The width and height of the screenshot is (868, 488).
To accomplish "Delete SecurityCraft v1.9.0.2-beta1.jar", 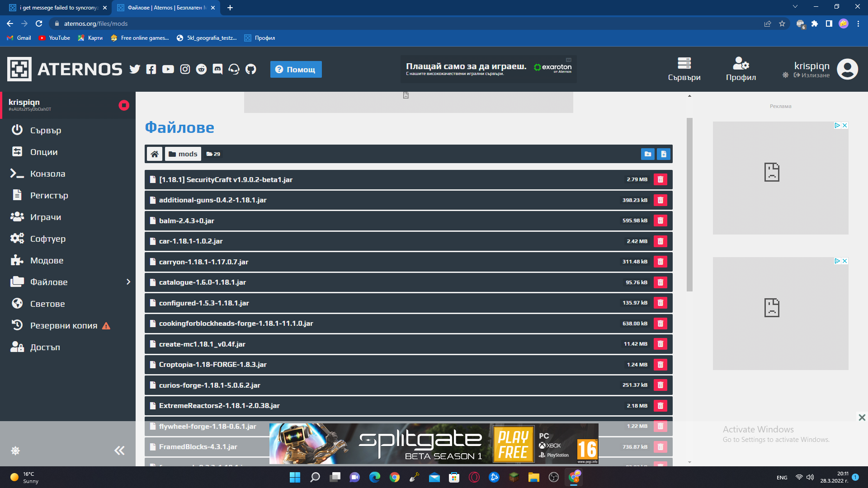I will point(660,180).
